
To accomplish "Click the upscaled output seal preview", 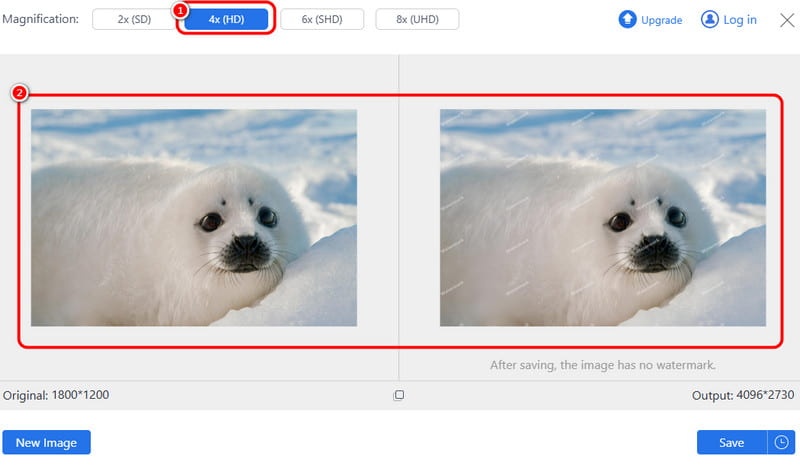I will tap(602, 218).
